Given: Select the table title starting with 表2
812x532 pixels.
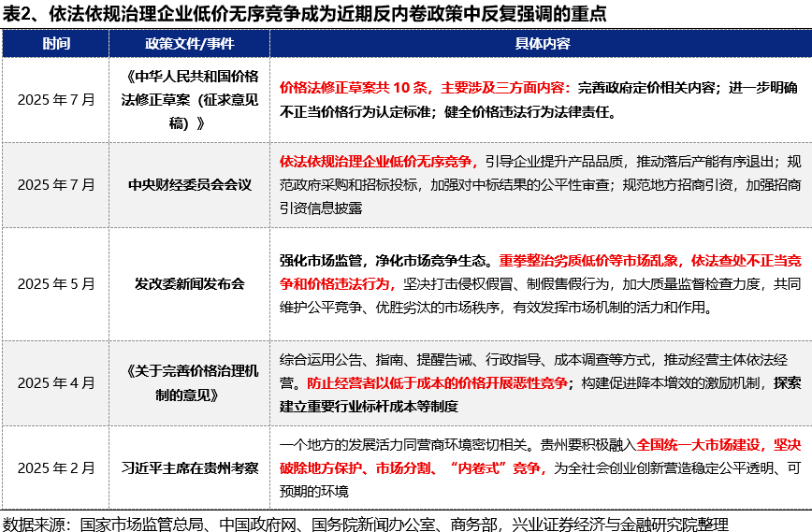Looking at the screenshot, I should [305, 13].
